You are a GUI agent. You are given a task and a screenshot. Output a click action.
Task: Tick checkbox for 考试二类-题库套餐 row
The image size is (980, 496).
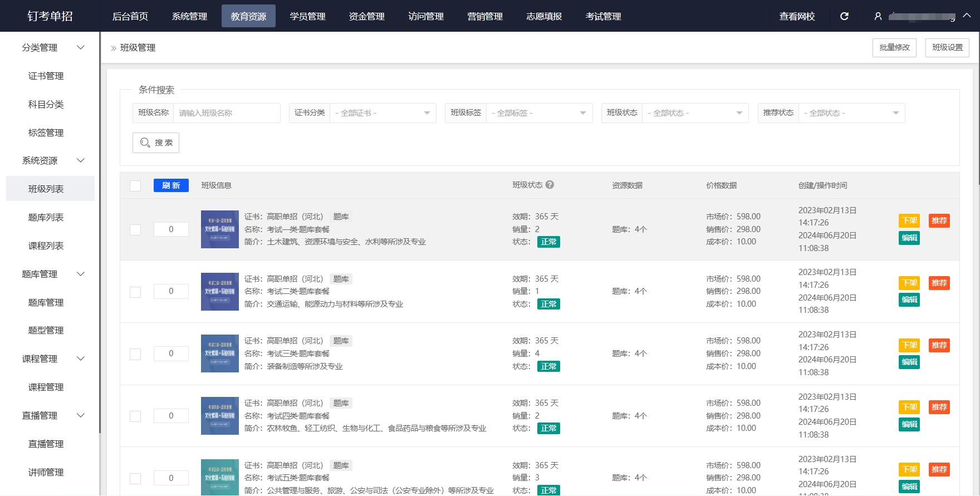tap(135, 292)
